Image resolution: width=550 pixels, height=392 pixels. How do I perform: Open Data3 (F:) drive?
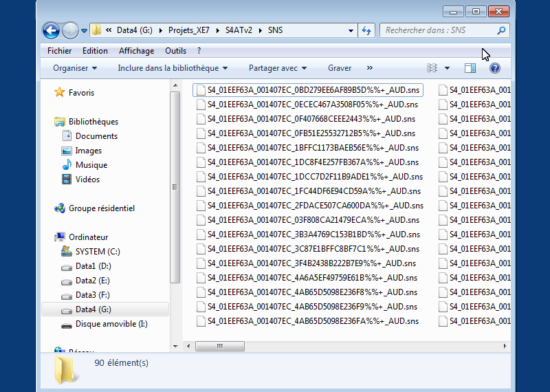point(93,295)
